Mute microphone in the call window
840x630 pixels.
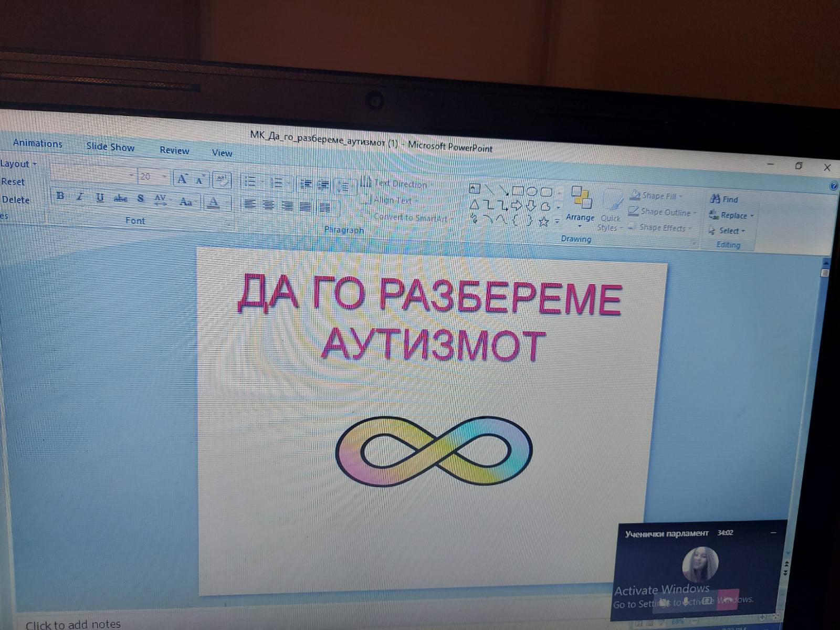pos(686,601)
